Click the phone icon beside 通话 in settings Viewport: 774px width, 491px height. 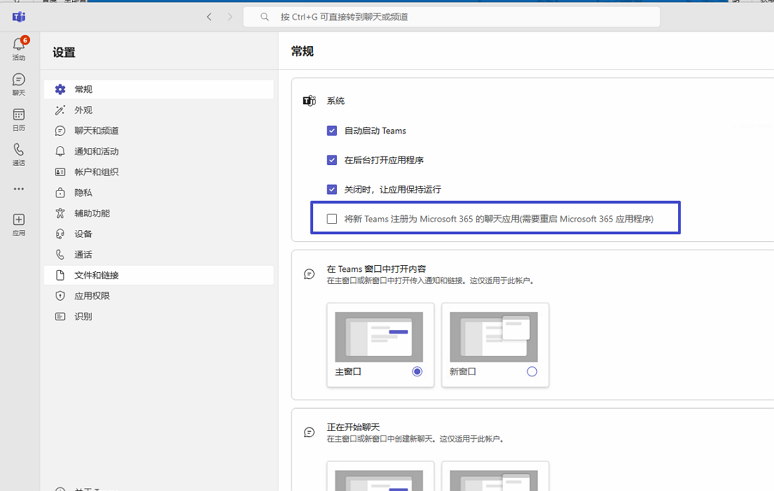pos(60,255)
